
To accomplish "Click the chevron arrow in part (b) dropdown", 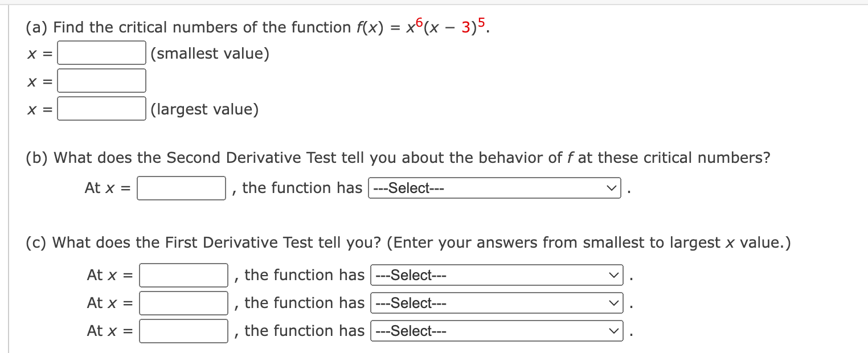I will [x=611, y=188].
